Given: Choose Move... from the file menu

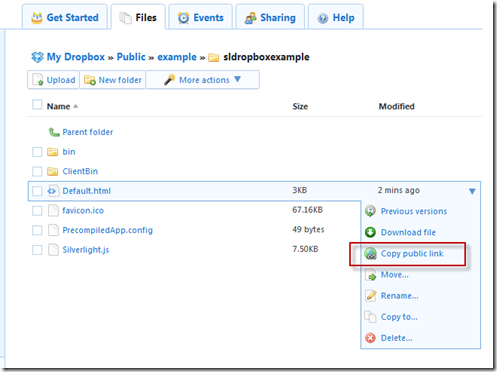Looking at the screenshot, I should (x=395, y=275).
